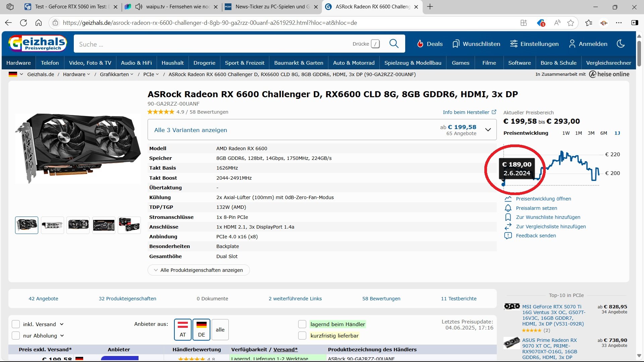Open Deals via flame icon
Viewport: 644px width, 362px height.
click(x=420, y=44)
